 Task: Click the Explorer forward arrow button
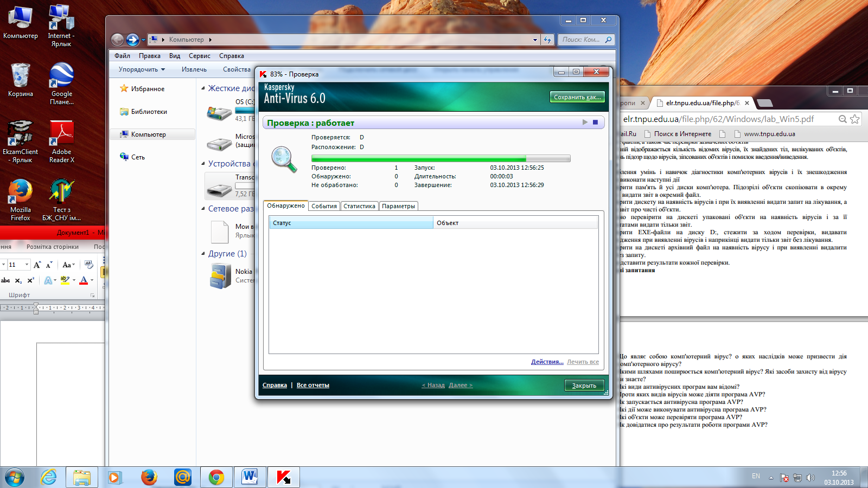tap(132, 40)
